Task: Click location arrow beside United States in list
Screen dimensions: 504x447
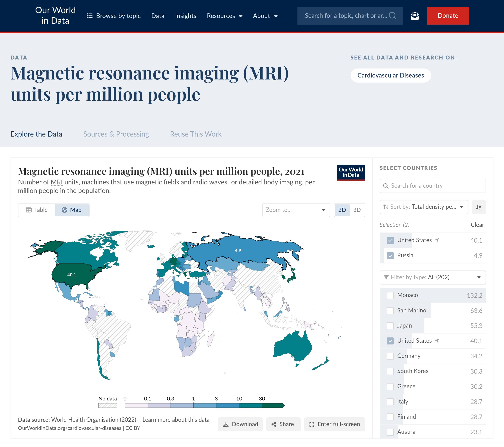Action: (x=437, y=341)
